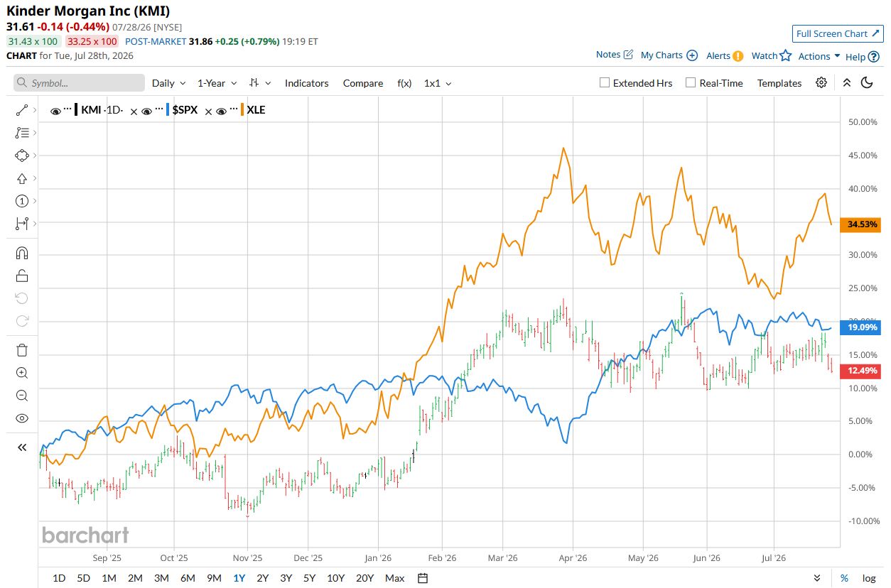Expand the line tools flyout arrow
This screenshot has height=588, width=891.
point(35,110)
